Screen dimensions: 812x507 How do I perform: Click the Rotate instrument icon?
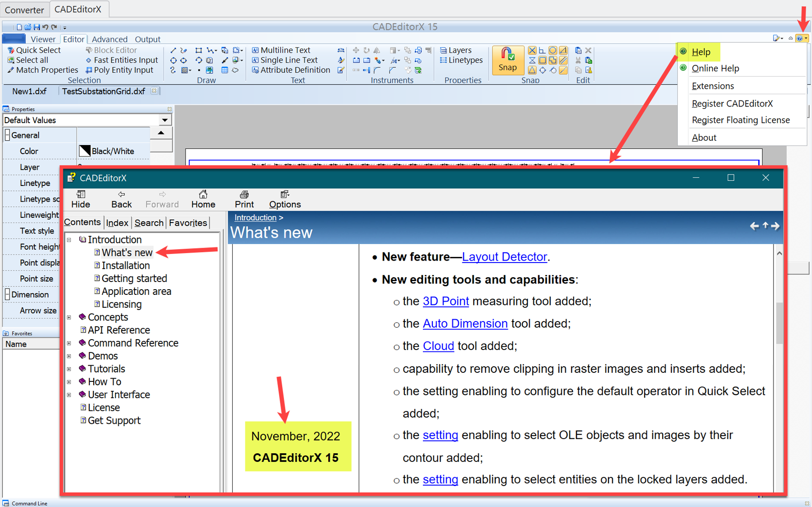tap(366, 50)
